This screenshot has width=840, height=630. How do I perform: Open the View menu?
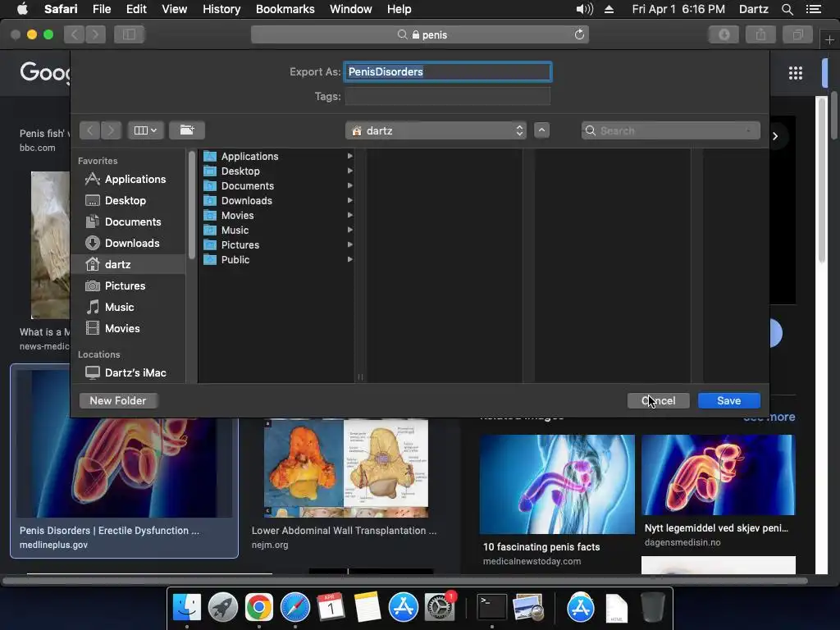click(x=175, y=9)
